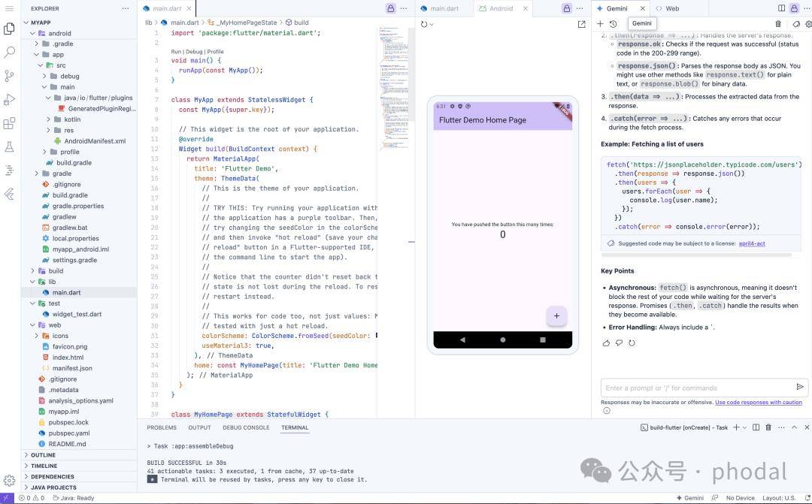Image resolution: width=812 pixels, height=504 pixels.
Task: Open the Extensions view in activity bar
Action: coord(10,124)
